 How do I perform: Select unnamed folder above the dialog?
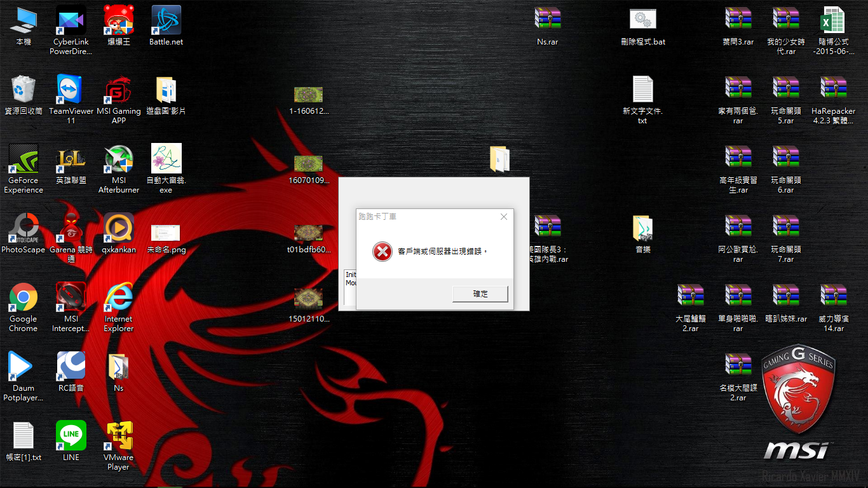tap(499, 159)
